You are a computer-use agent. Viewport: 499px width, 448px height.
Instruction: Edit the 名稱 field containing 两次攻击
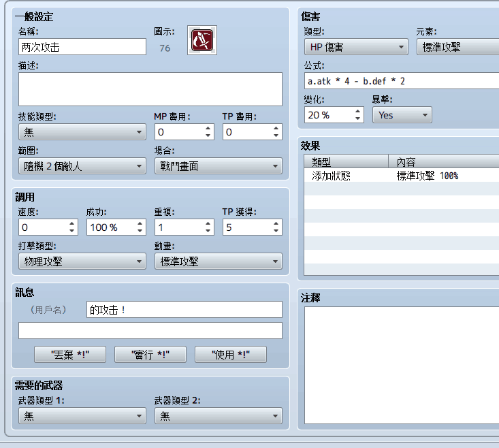point(82,47)
